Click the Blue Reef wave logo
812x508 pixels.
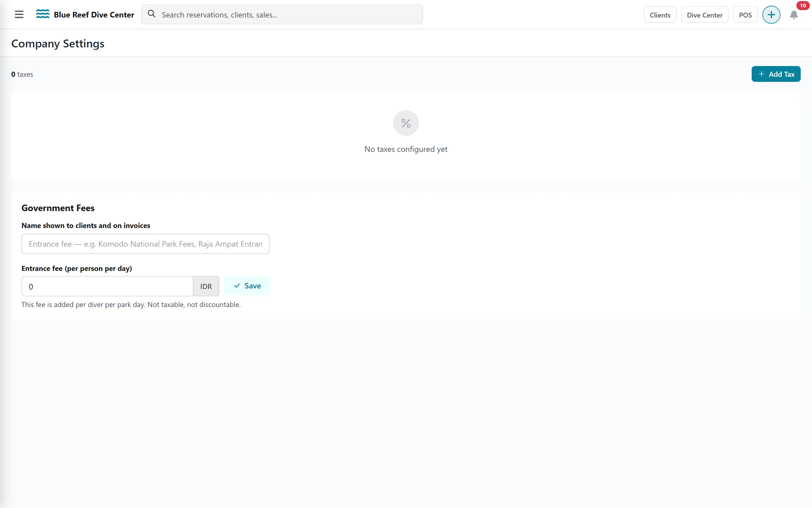43,14
